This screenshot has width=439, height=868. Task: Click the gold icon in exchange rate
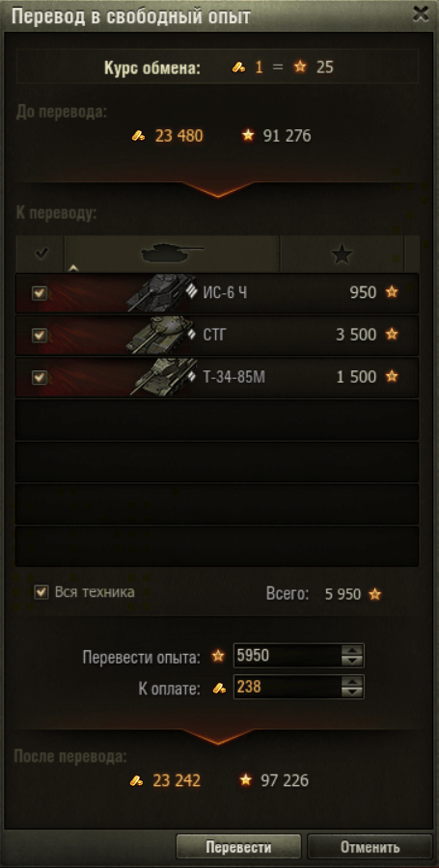(x=238, y=68)
